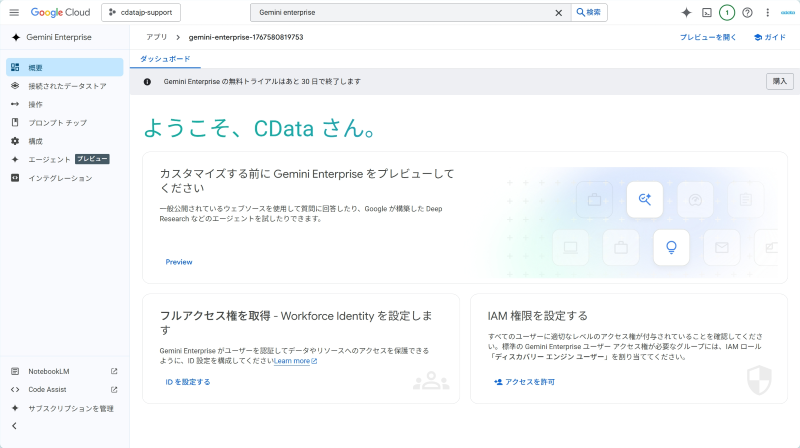
Task: Click the Preview link in card
Action: pyautogui.click(x=179, y=262)
